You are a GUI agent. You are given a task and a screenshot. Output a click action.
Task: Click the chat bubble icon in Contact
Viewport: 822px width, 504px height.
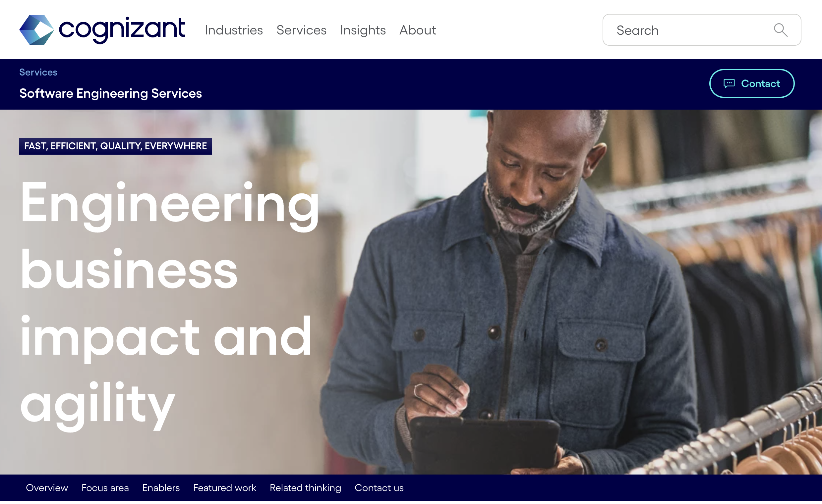pos(729,83)
